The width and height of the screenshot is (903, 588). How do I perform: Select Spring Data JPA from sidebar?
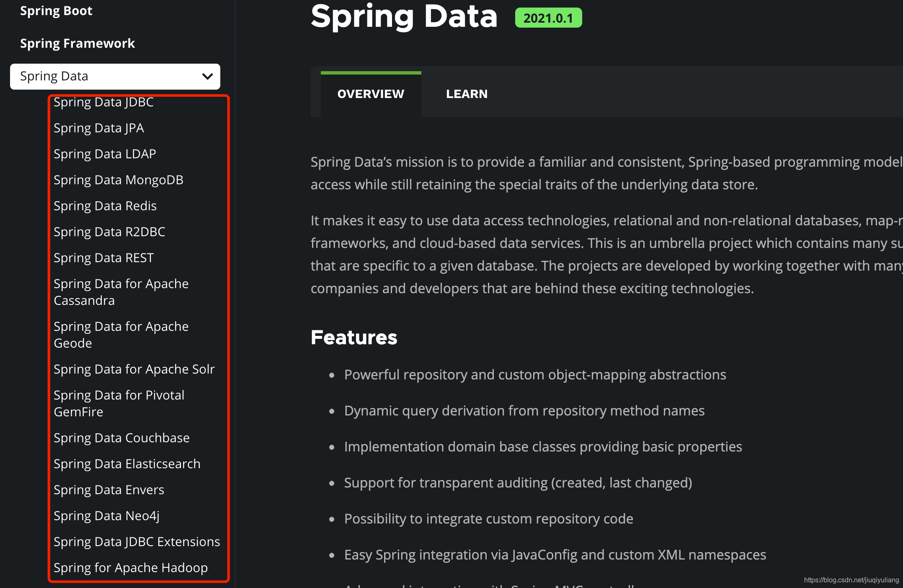click(x=99, y=128)
